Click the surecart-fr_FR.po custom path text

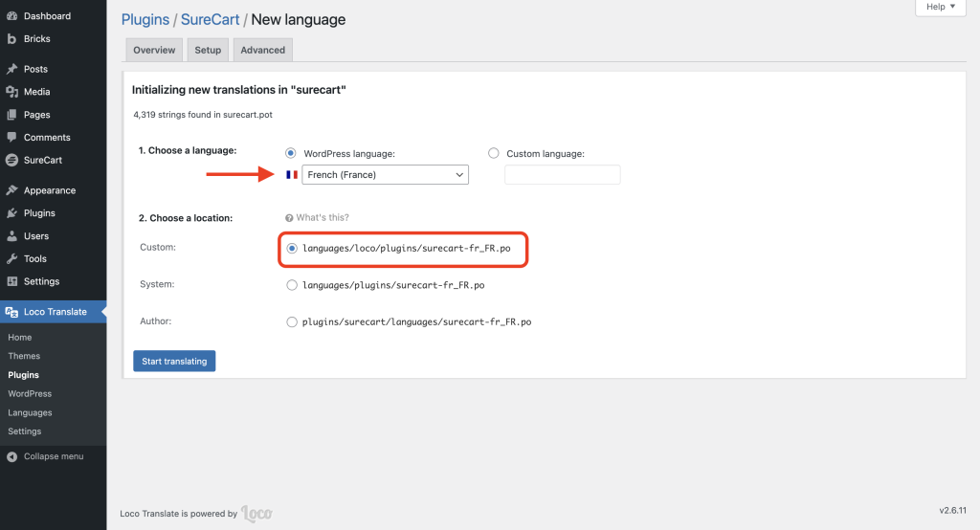point(406,249)
